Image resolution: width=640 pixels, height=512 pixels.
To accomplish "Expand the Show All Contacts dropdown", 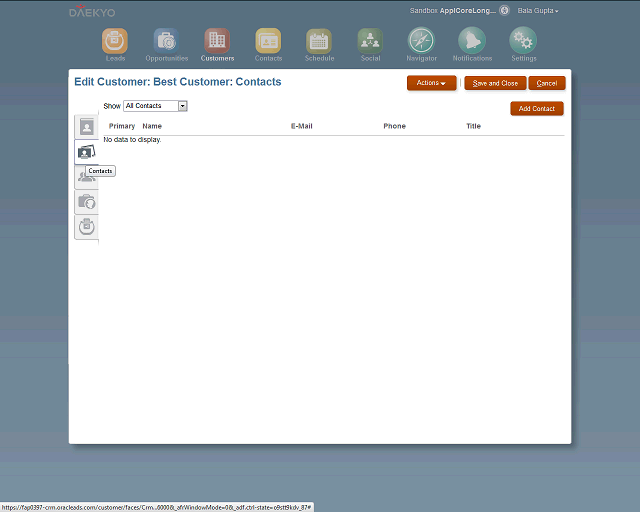I will coord(183,106).
